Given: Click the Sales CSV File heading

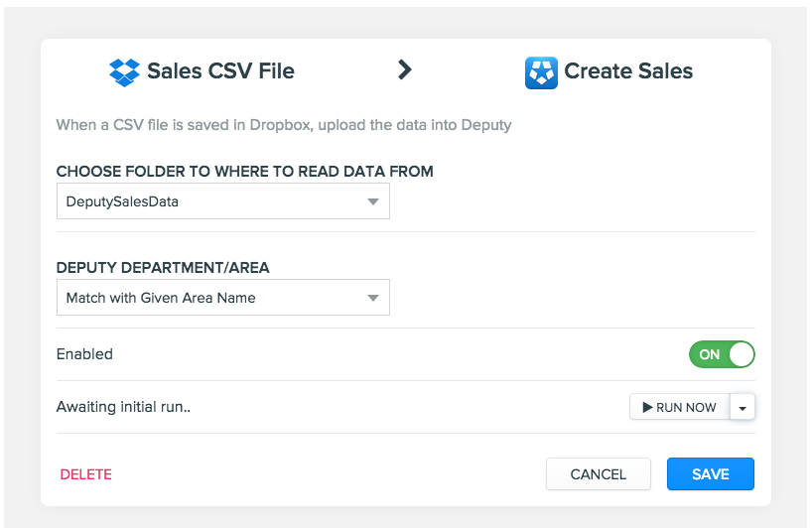Looking at the screenshot, I should click(x=220, y=70).
